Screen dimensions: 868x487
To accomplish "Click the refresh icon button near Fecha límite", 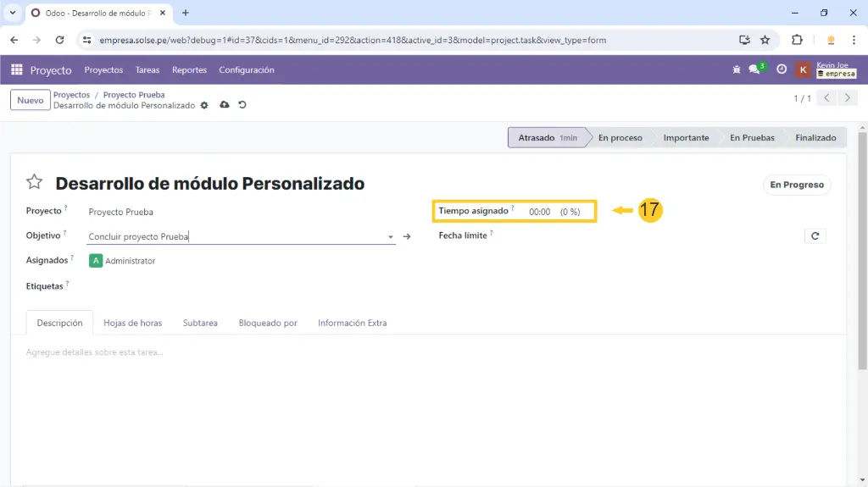I will tap(815, 236).
